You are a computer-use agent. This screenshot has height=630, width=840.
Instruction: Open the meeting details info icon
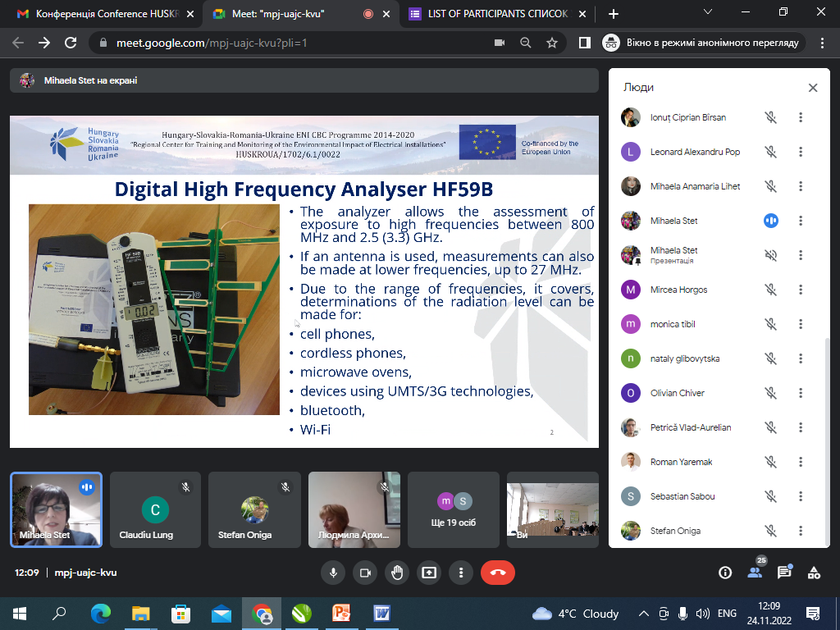coord(725,573)
